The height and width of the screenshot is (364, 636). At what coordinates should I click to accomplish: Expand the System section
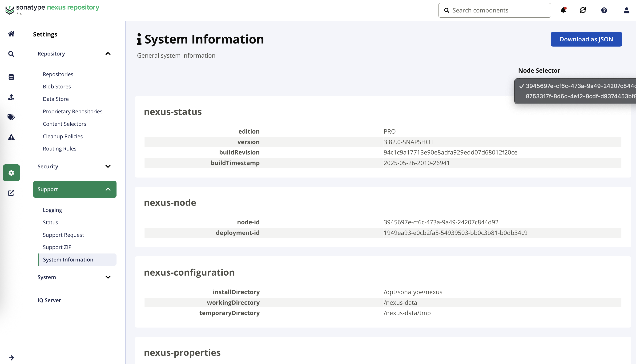pyautogui.click(x=75, y=277)
